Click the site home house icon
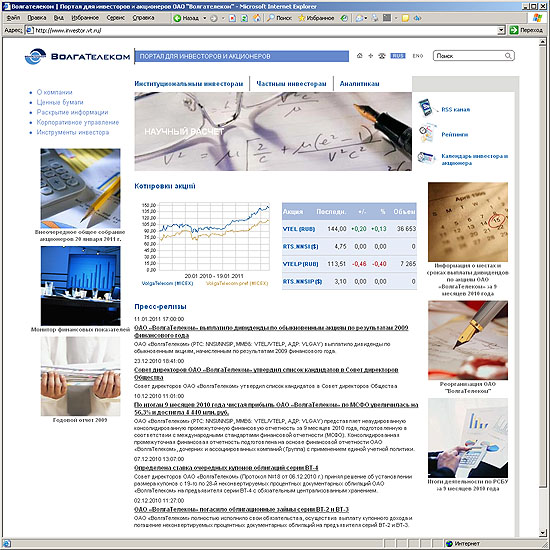 click(x=360, y=56)
